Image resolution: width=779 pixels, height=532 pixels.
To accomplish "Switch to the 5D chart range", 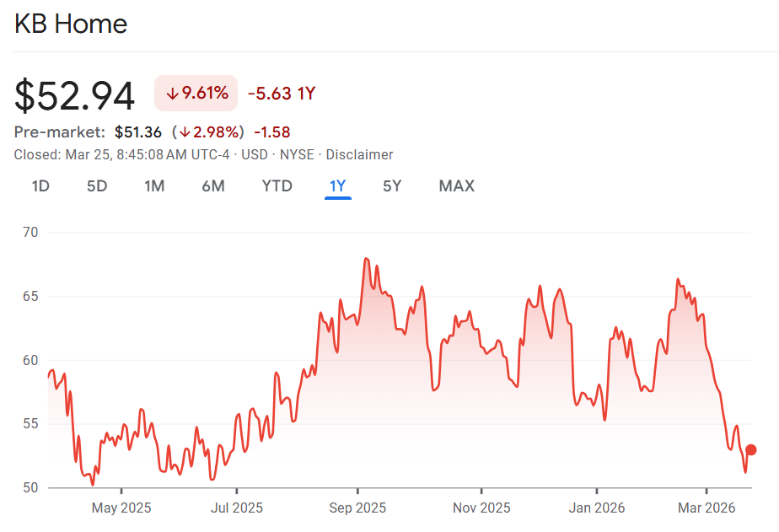I will pyautogui.click(x=97, y=185).
